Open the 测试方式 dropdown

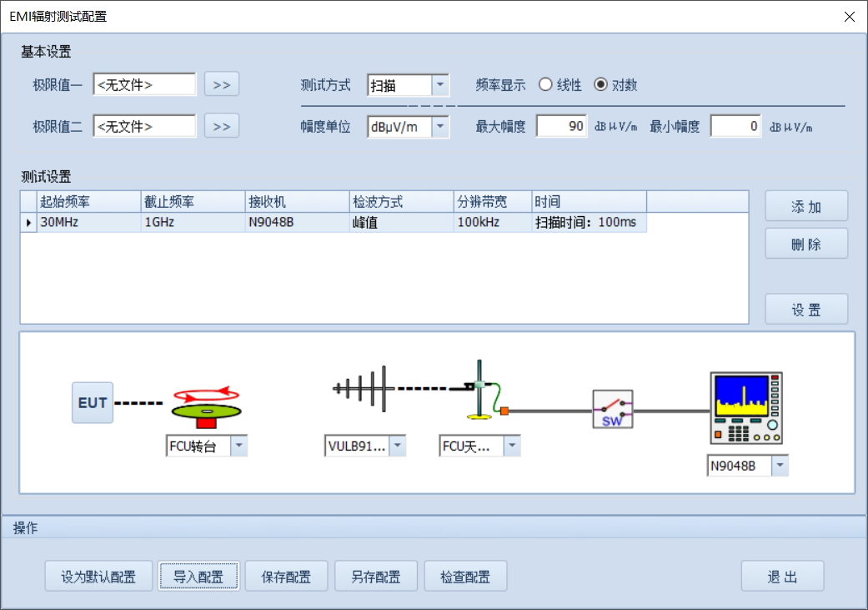[440, 85]
